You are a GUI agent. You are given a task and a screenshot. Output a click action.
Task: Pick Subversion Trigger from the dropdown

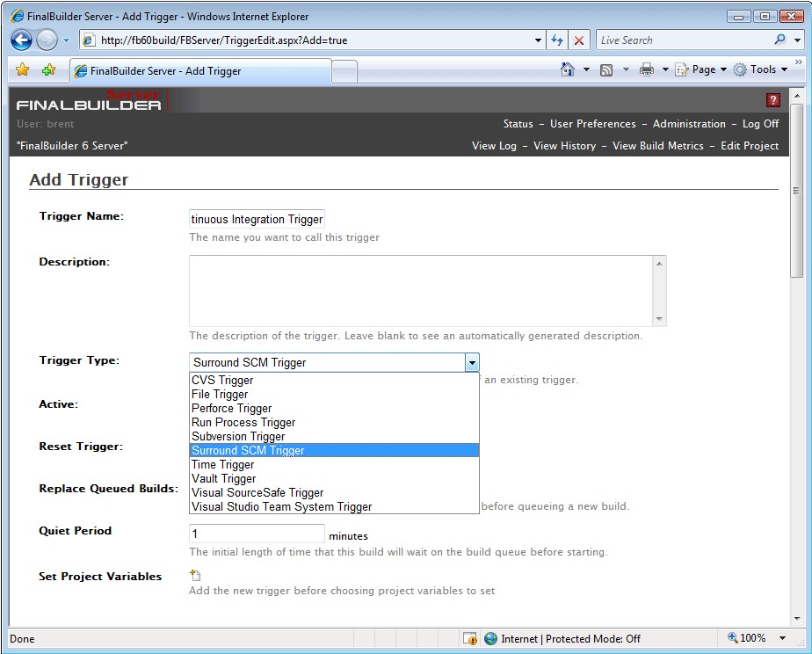coord(334,436)
